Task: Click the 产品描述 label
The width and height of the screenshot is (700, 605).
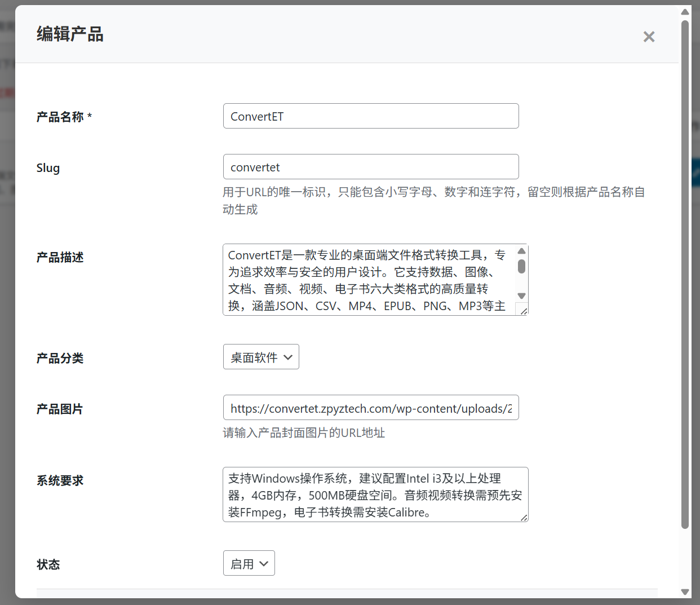Action: 60,257
